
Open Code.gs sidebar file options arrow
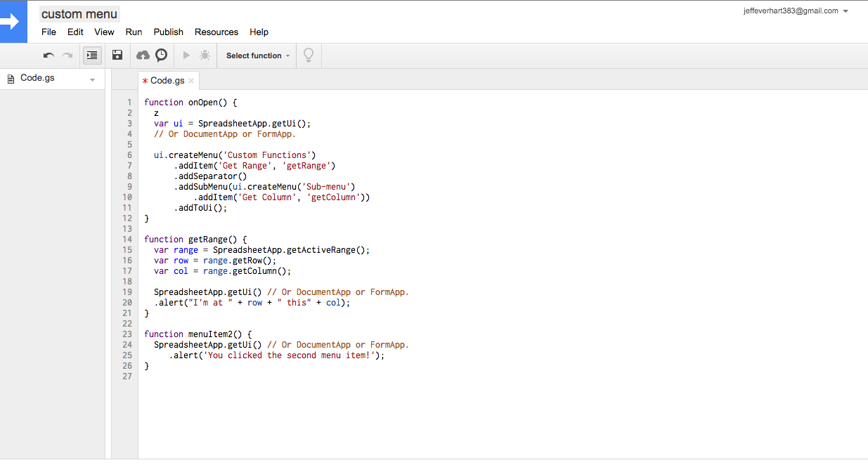coord(92,79)
